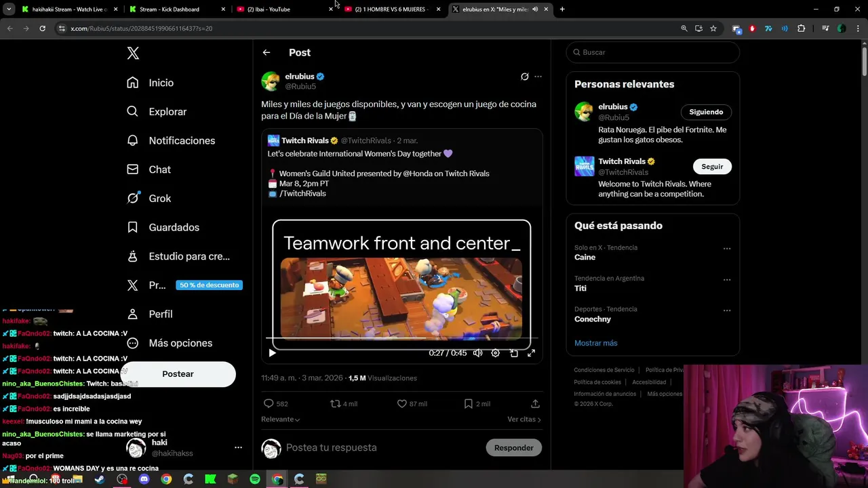Mute the video volume
The image size is (868, 488).
[477, 353]
